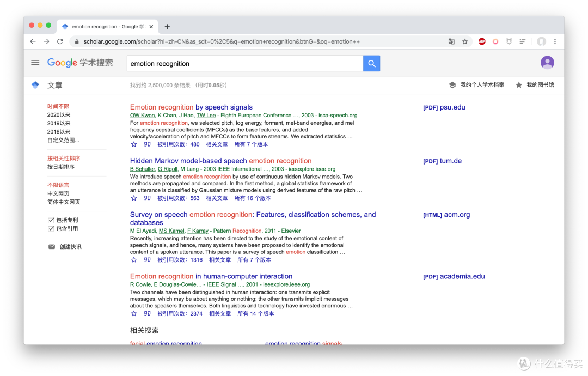Bookmark this page with the star icon
This screenshot has height=376, width=588.
pyautogui.click(x=465, y=41)
